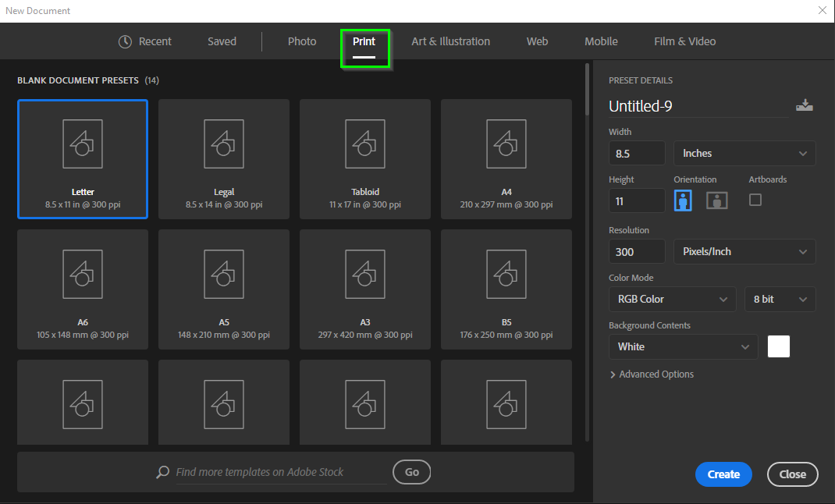Click the magnifying glass in the template search bar
835x504 pixels.
[163, 472]
